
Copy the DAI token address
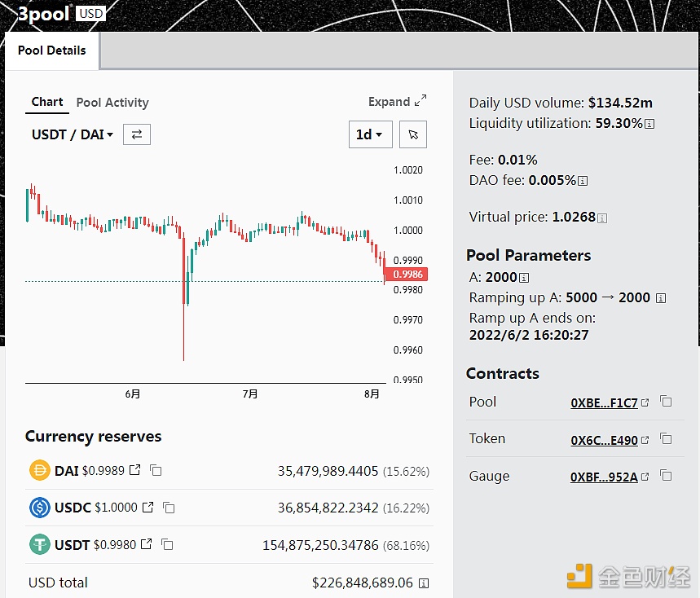[x=156, y=470]
